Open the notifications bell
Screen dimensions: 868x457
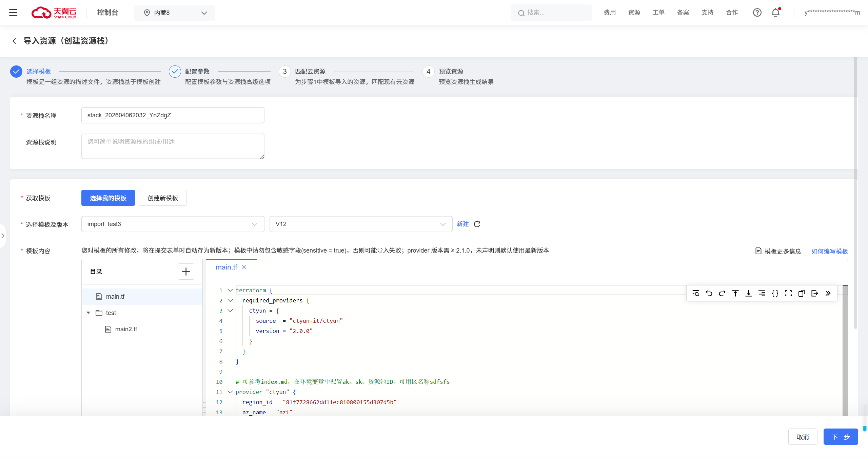point(775,13)
